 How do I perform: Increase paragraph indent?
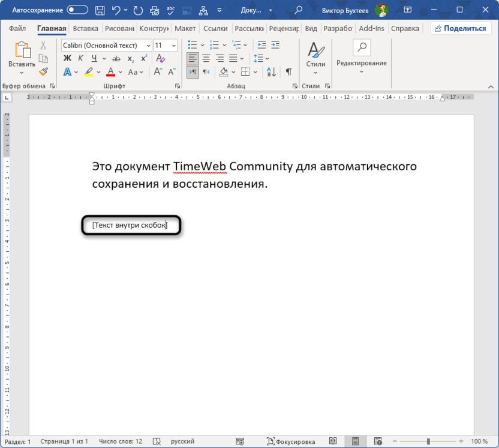click(x=275, y=45)
